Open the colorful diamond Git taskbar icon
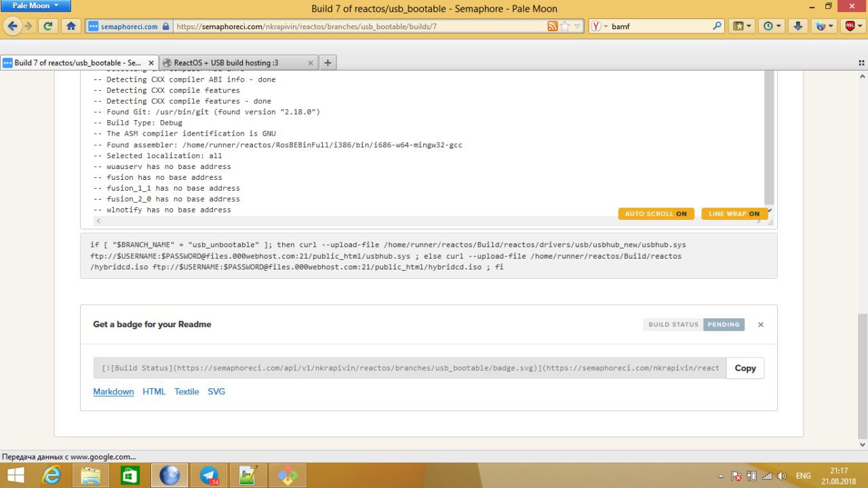This screenshot has height=488, width=868. coord(288,476)
